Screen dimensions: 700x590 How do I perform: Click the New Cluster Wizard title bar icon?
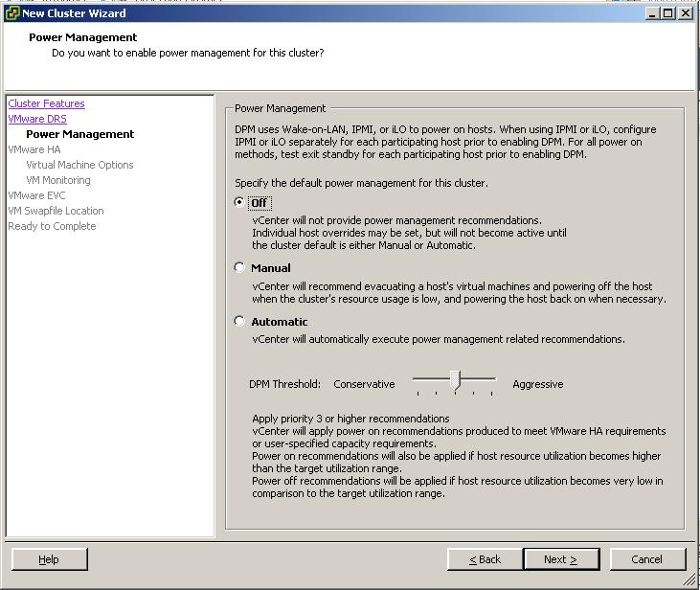(x=11, y=13)
